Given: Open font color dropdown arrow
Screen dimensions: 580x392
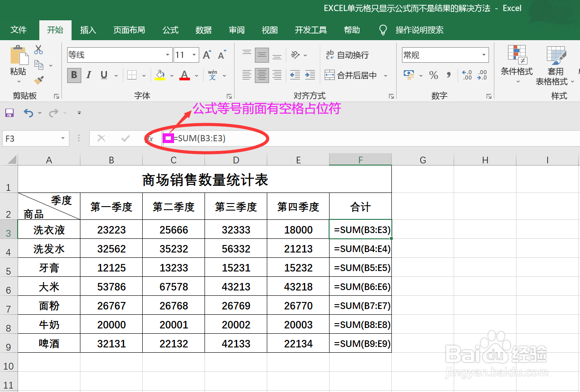Looking at the screenshot, I should 196,75.
